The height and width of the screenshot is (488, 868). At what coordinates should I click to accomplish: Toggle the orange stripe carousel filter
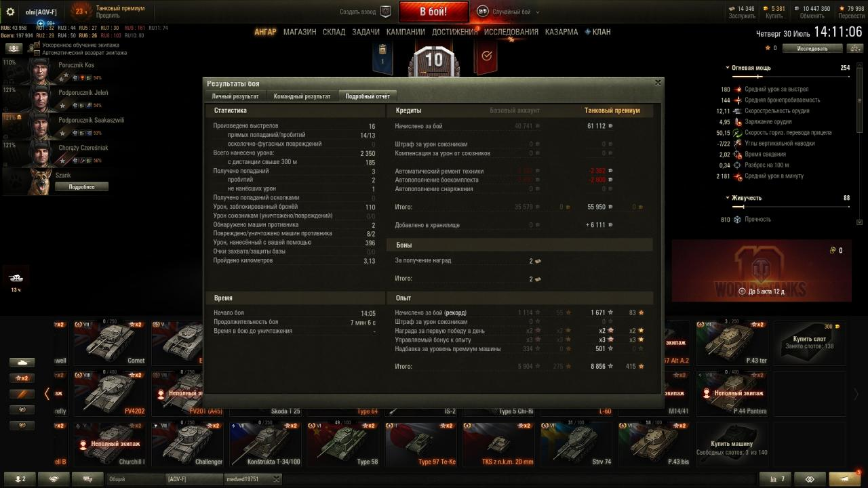point(22,394)
